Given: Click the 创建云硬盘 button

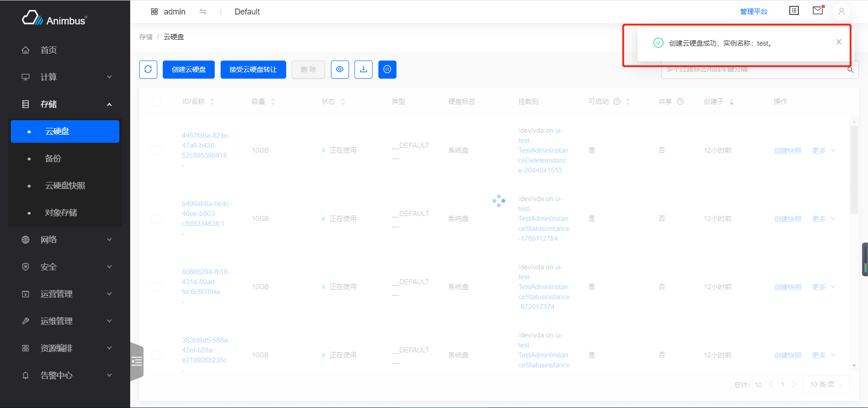Looking at the screenshot, I should click(189, 70).
